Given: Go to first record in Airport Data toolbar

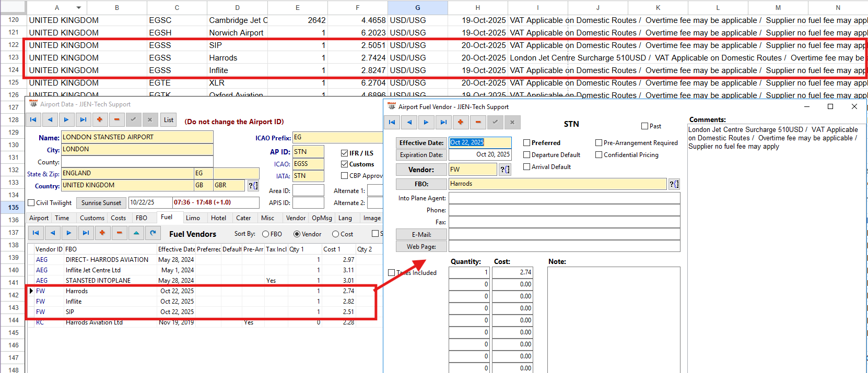Looking at the screenshot, I should pyautogui.click(x=33, y=120).
